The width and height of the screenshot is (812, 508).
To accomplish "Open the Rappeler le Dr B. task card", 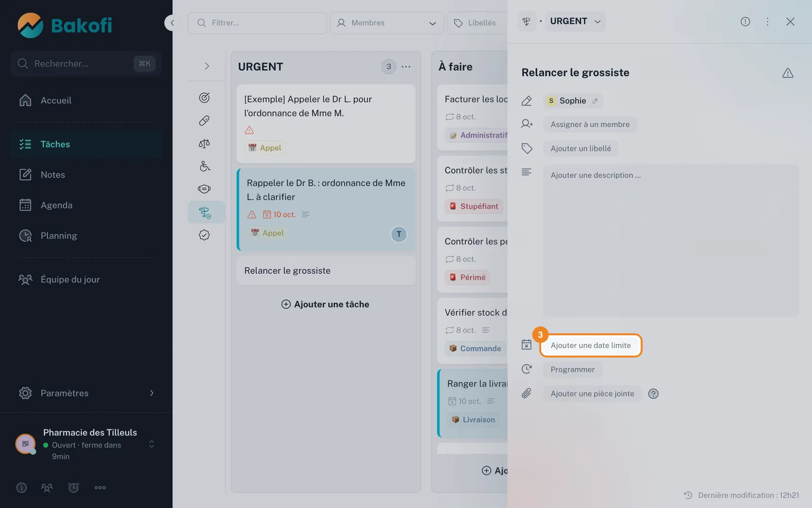I will click(326, 209).
